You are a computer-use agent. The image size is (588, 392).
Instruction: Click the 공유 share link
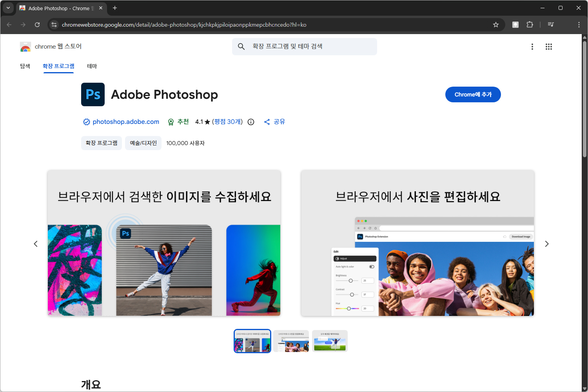click(274, 122)
